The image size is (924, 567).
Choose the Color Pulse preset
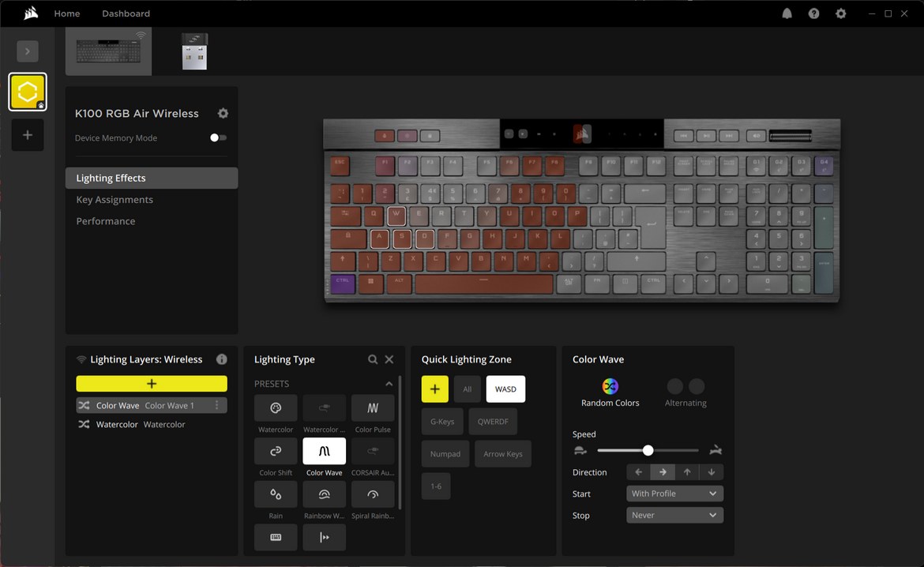373,407
